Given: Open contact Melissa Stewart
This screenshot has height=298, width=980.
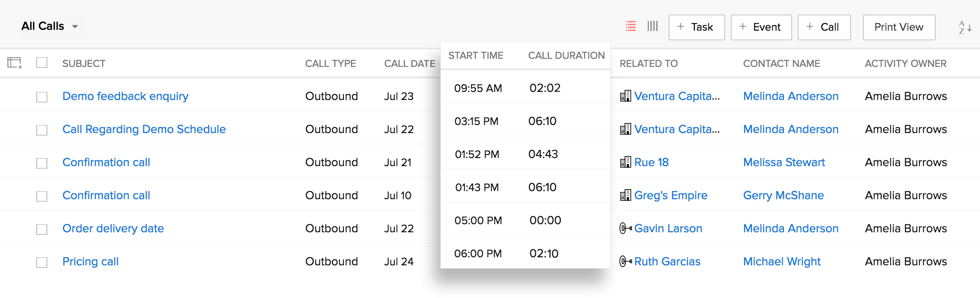Looking at the screenshot, I should pos(784,162).
